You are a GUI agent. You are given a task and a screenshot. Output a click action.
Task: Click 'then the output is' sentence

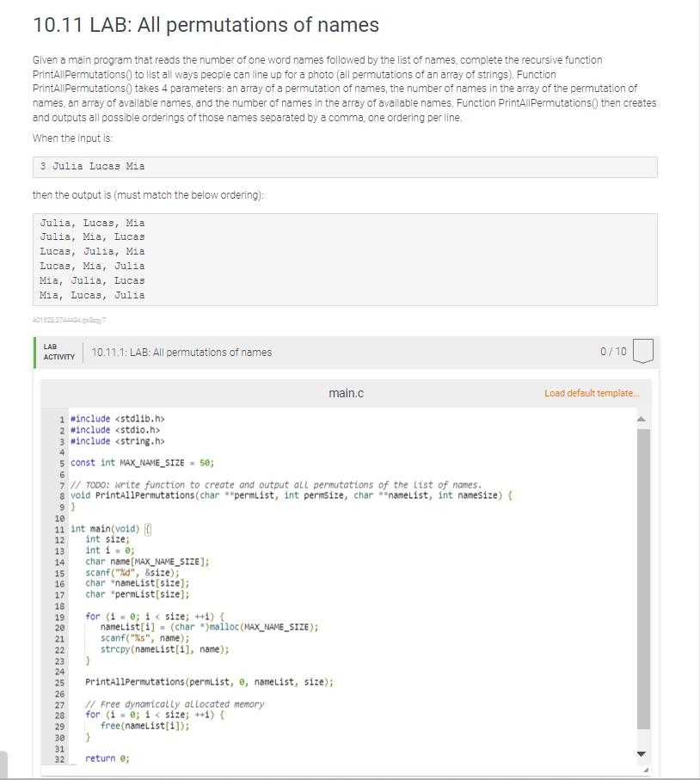pos(148,195)
